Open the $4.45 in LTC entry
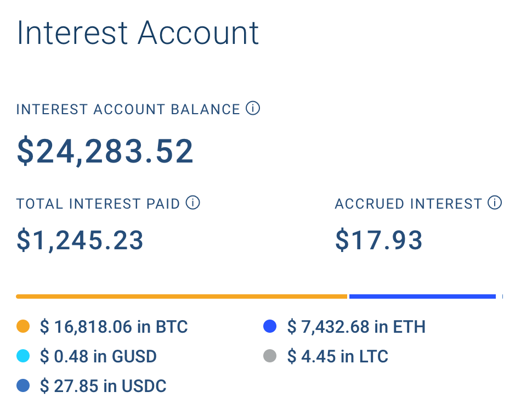Screen dimensions: 532x414 pos(338,356)
